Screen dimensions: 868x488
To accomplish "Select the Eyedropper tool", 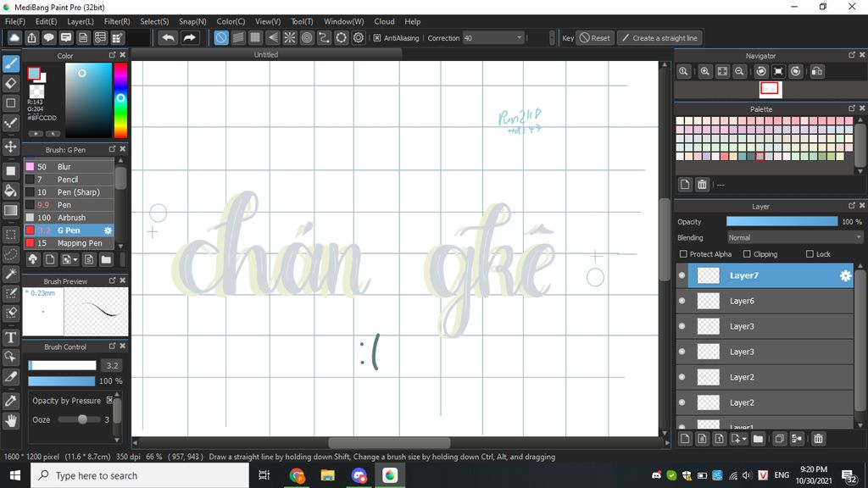I will pyautogui.click(x=10, y=401).
